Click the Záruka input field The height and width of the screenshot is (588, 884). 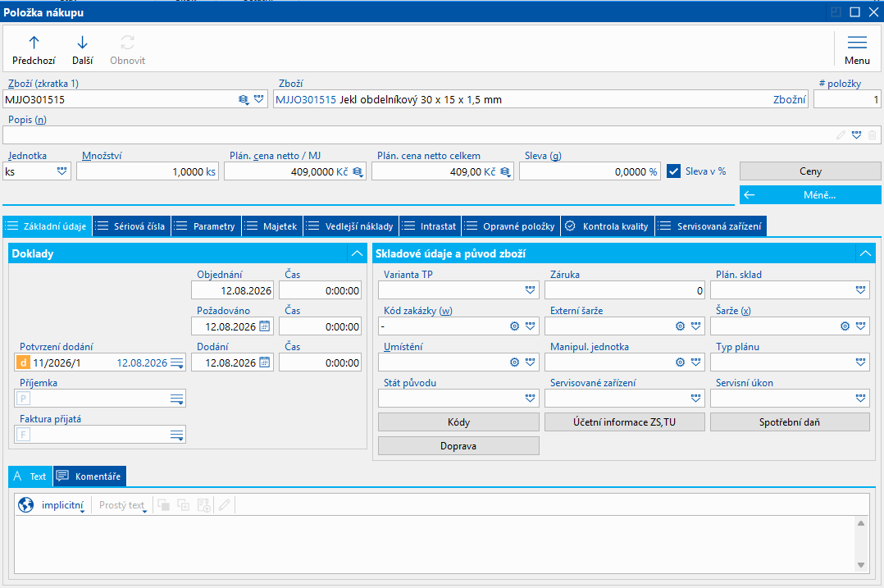tap(625, 290)
